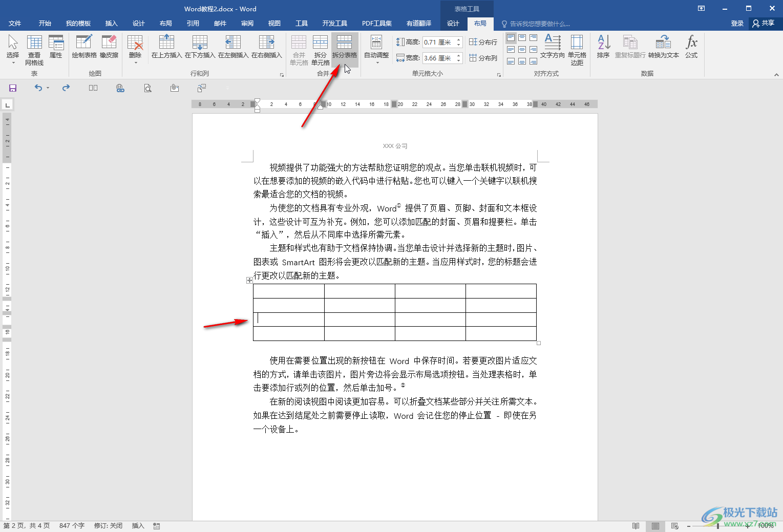This screenshot has height=532, width=783.
Task: Click Save icon in quick access toolbar
Action: pos(13,88)
